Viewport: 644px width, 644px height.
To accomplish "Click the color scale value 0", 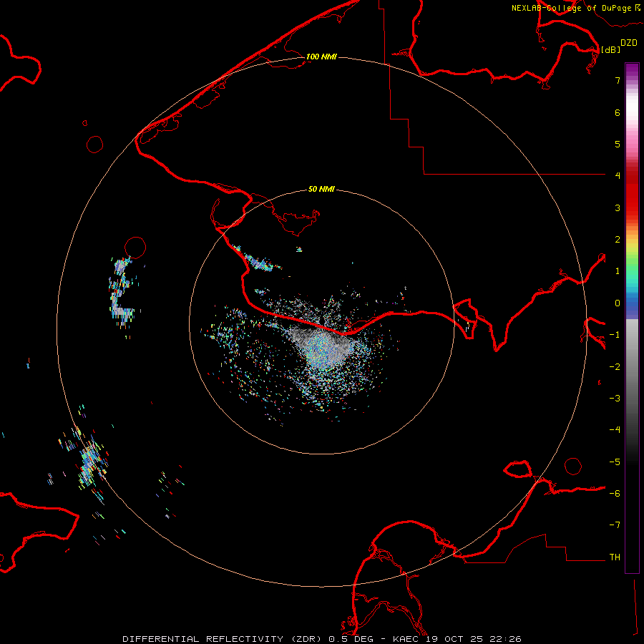I will tap(618, 303).
